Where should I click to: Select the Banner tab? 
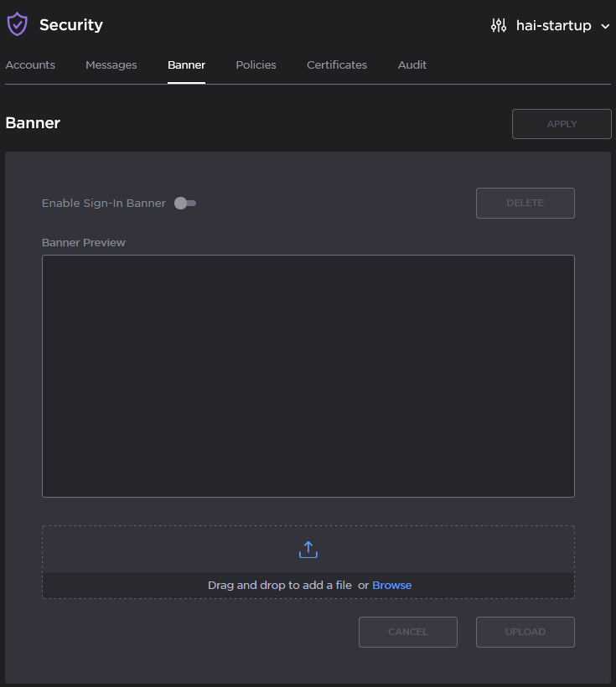point(186,65)
